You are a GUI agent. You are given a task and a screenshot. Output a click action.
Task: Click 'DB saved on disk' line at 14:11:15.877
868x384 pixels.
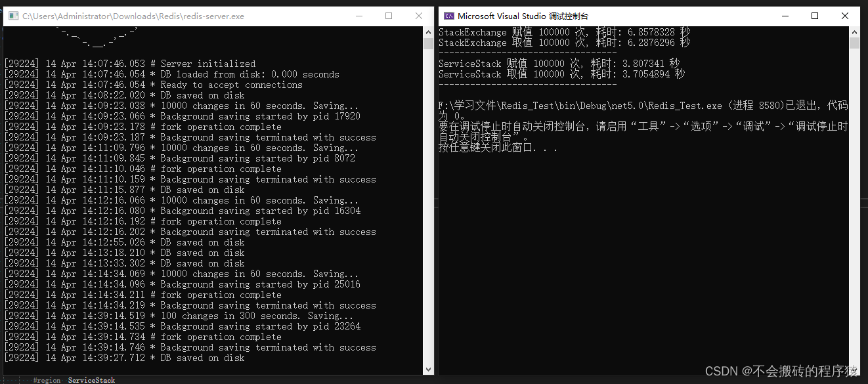tap(124, 190)
